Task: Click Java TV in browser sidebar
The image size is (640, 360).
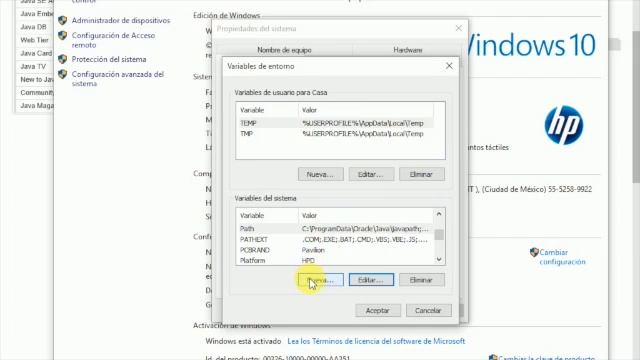Action: point(34,66)
